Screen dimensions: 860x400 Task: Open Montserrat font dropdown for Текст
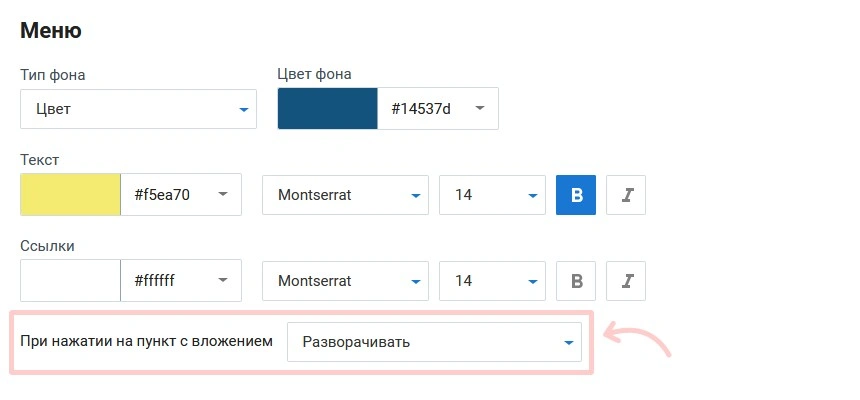[x=345, y=195]
